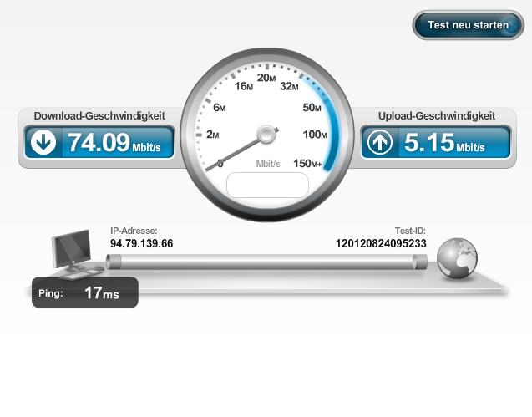Click the 2M mark on the speedometer
Viewport: 532px width, 417px height.
[x=213, y=135]
